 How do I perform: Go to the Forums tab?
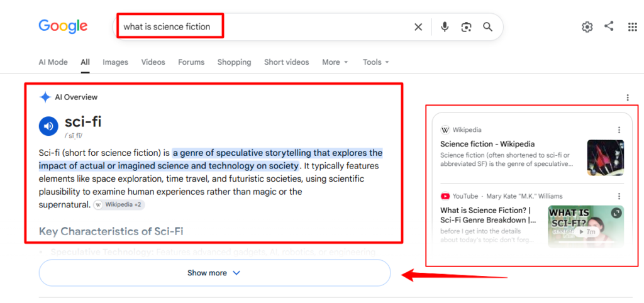[x=191, y=62]
